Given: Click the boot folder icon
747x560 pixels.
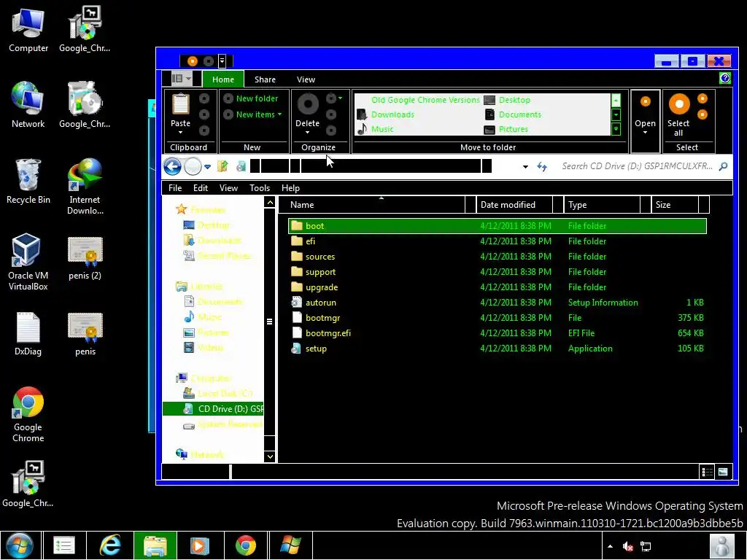Looking at the screenshot, I should click(x=297, y=226).
